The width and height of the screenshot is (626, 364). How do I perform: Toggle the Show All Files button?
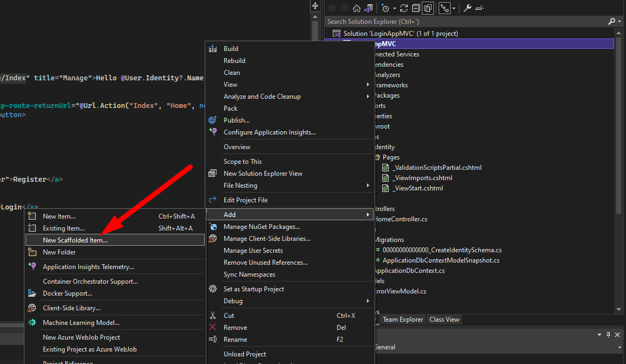(427, 8)
